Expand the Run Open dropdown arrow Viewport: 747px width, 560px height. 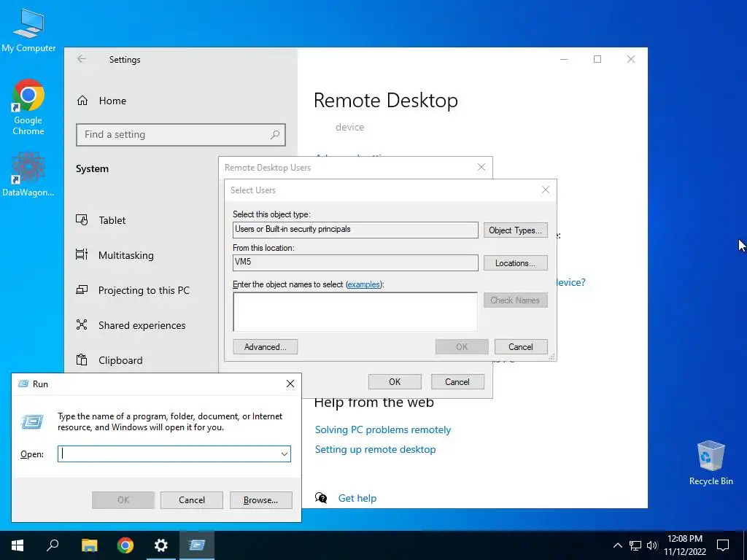click(285, 454)
